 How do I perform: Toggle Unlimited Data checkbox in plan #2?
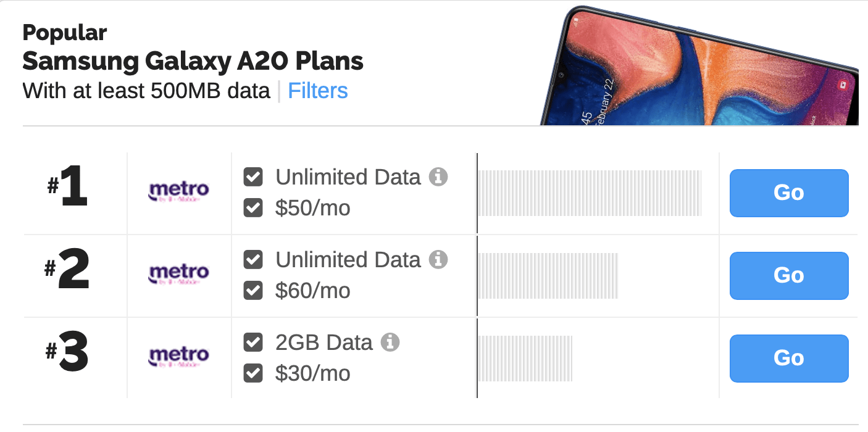pyautogui.click(x=253, y=260)
